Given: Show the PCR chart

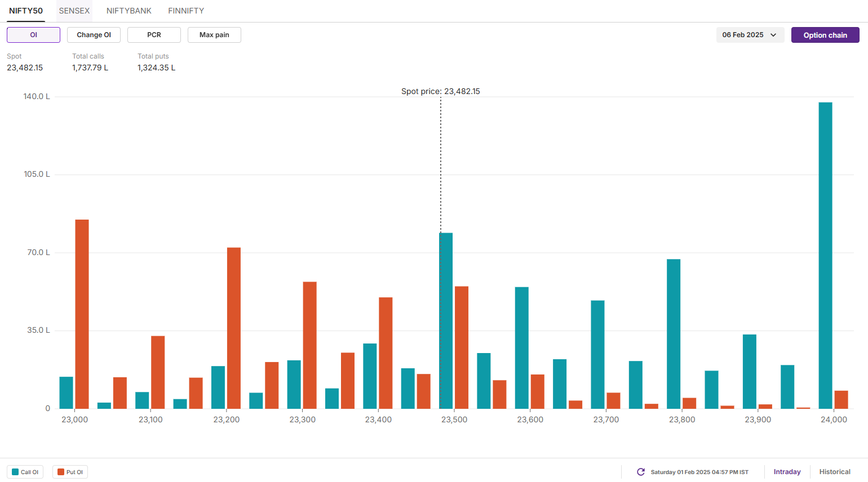Looking at the screenshot, I should point(154,35).
